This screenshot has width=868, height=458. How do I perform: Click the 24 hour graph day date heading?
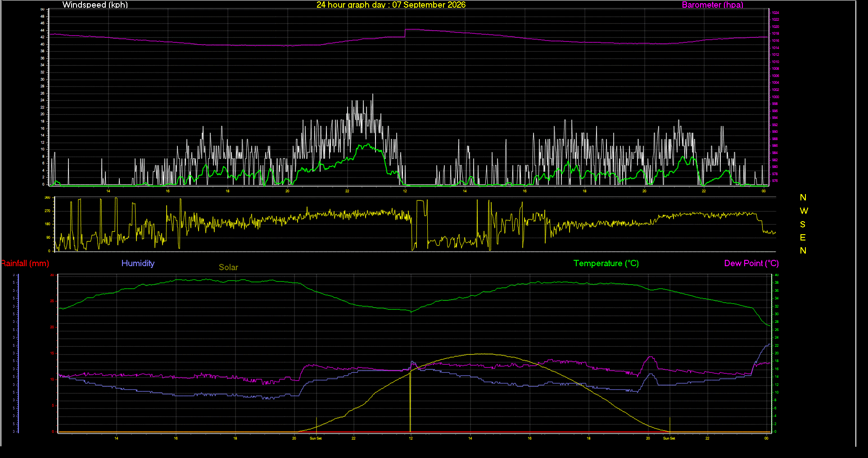coord(391,5)
